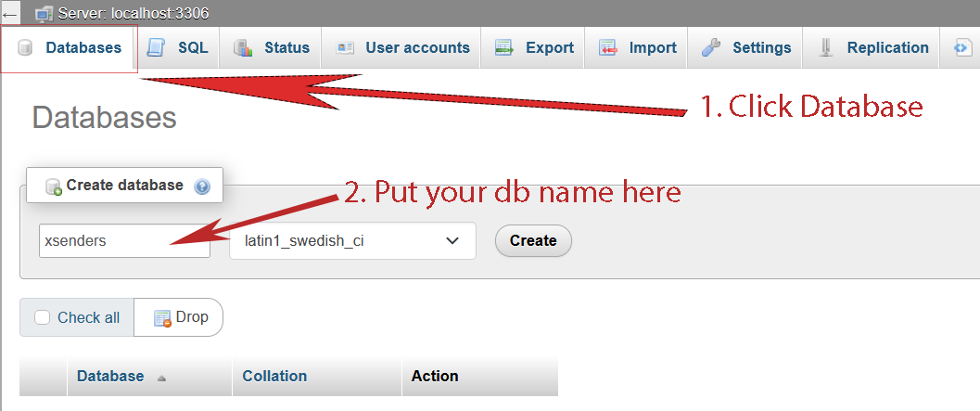Click the Databases tab icon
The image size is (980, 411).
(25, 48)
